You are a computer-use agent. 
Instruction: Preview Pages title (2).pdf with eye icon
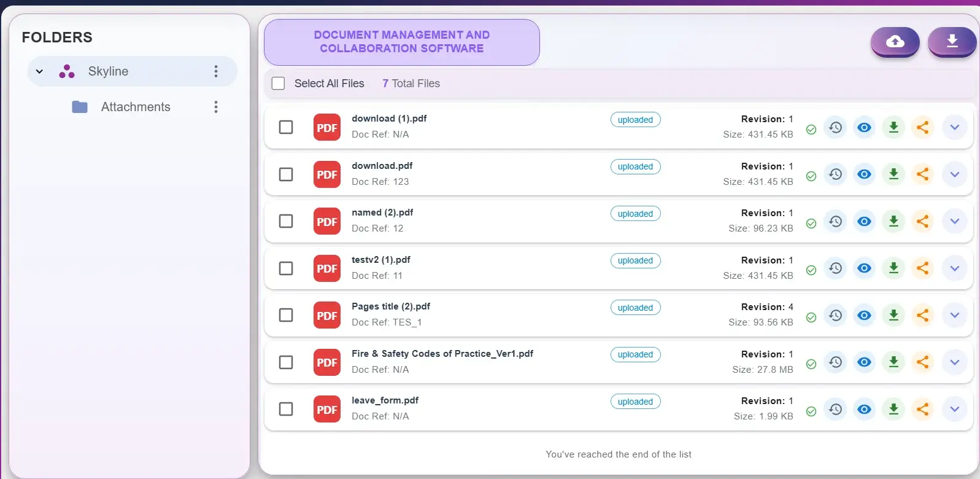point(864,315)
